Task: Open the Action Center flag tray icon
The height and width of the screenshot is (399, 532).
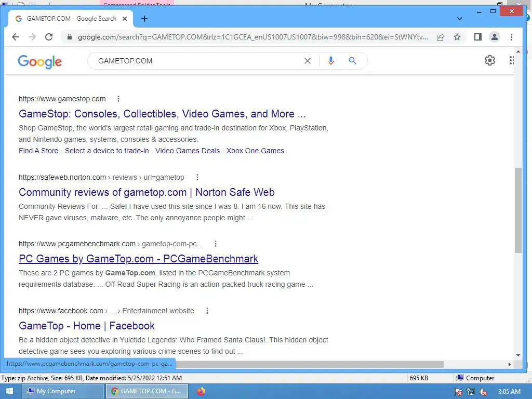Action: click(x=458, y=392)
